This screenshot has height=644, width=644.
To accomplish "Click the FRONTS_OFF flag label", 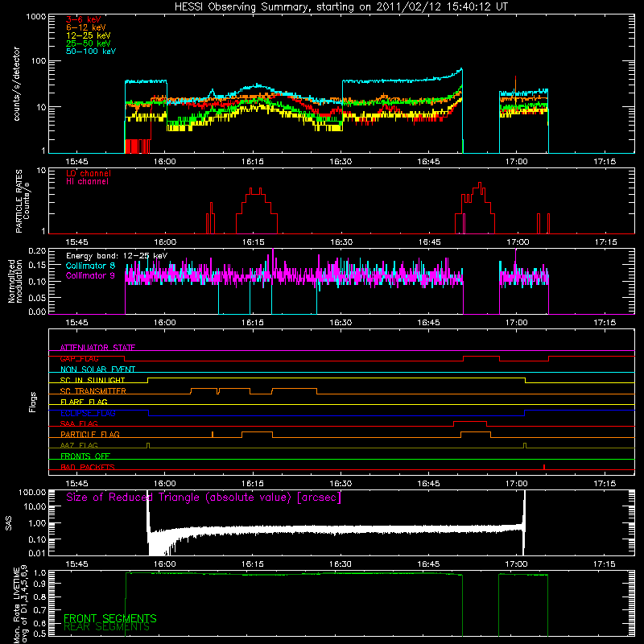I will [x=85, y=456].
